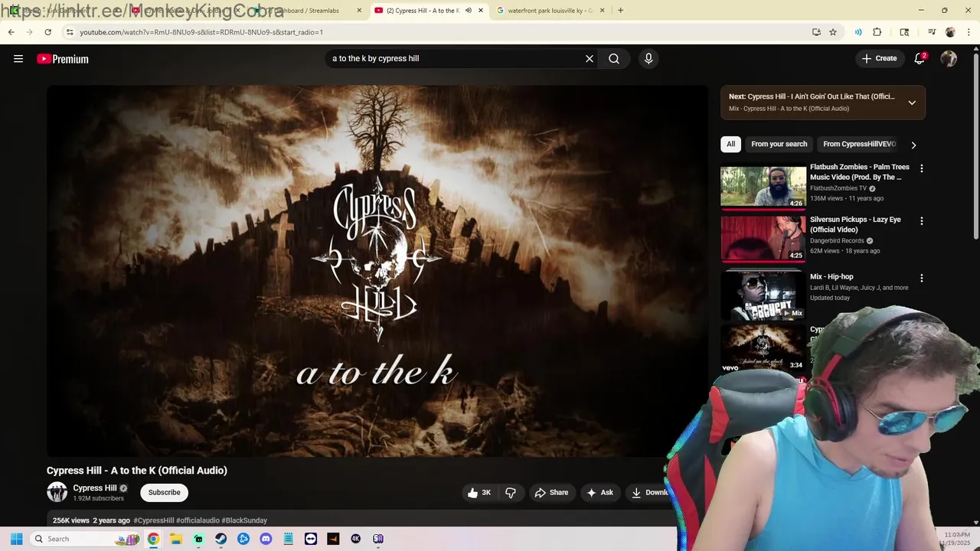This screenshot has height=551, width=980.
Task: Download the video
Action: pyautogui.click(x=648, y=493)
